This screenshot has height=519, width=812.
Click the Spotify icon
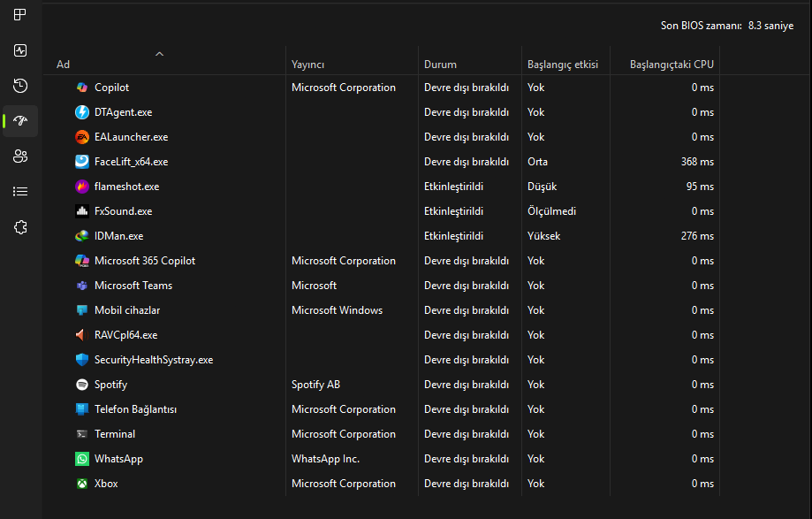click(x=82, y=385)
